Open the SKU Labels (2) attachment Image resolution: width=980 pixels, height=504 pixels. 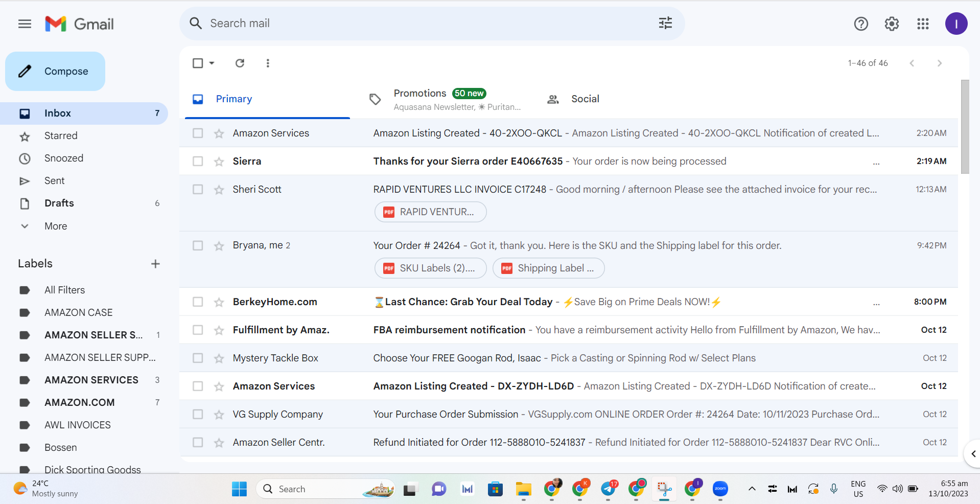click(x=430, y=268)
